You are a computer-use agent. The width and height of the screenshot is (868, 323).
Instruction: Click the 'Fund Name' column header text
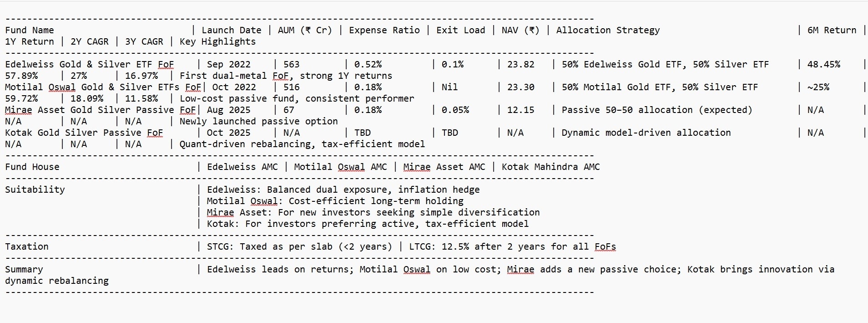tap(30, 30)
